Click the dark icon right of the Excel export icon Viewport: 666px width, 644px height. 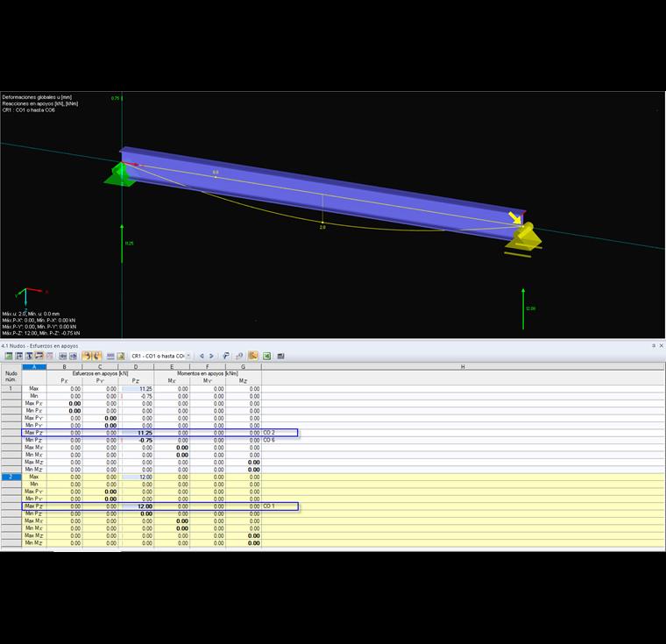coord(280,356)
